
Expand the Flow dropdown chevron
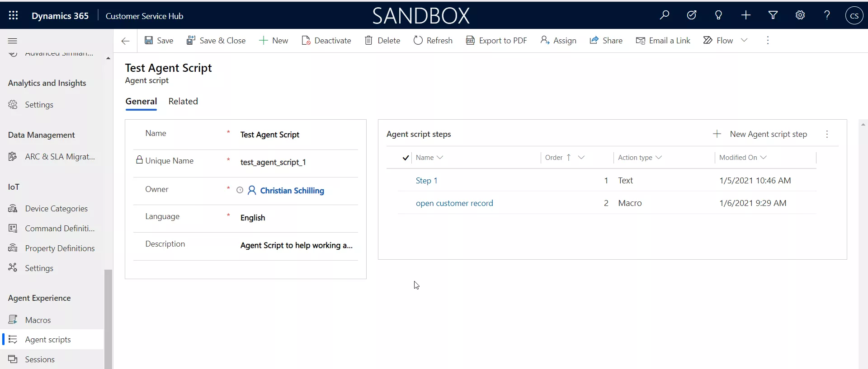[744, 41]
